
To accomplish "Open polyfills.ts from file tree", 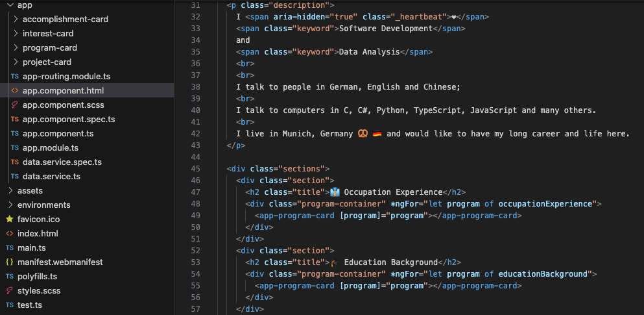I will point(37,277).
